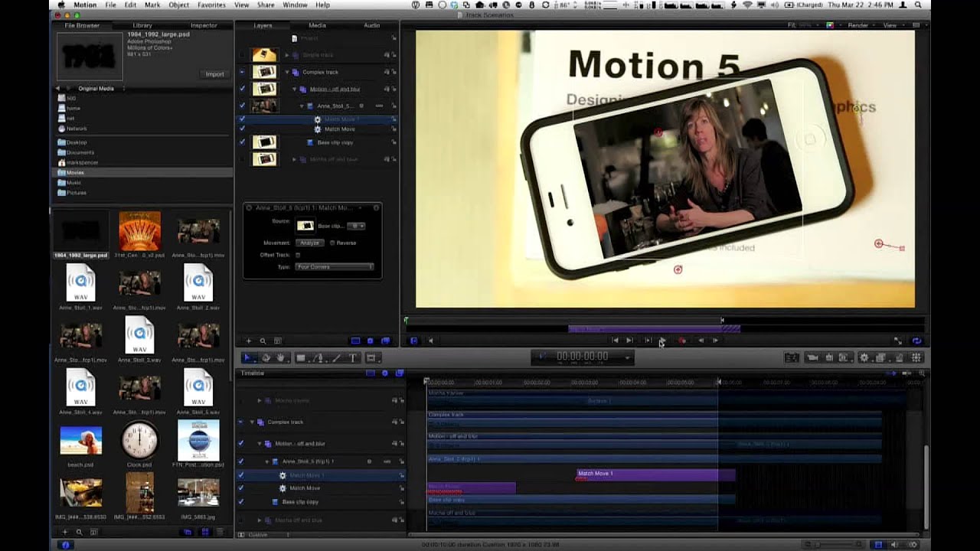The height and width of the screenshot is (551, 980).
Task: Toggle loop playback button
Action: pos(916,341)
